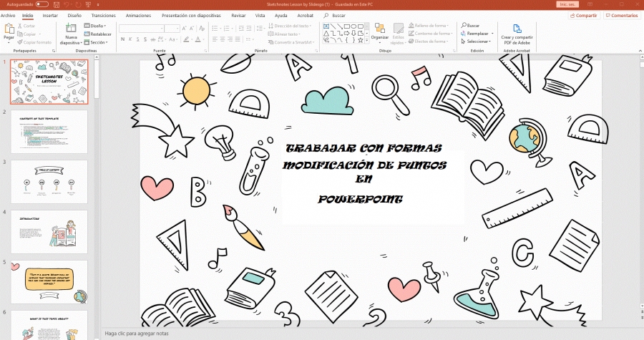This screenshot has width=644, height=340.
Task: Click the bullets list icon
Action: [215, 29]
